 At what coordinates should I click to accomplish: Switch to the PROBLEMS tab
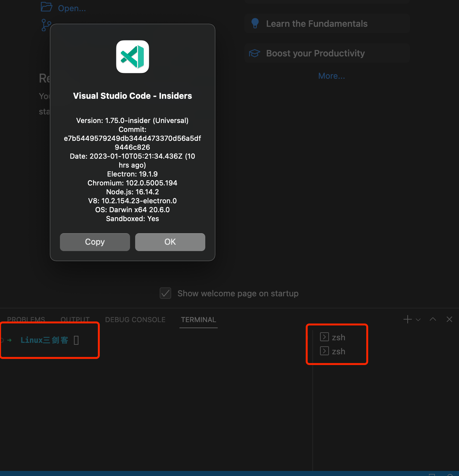point(26,319)
